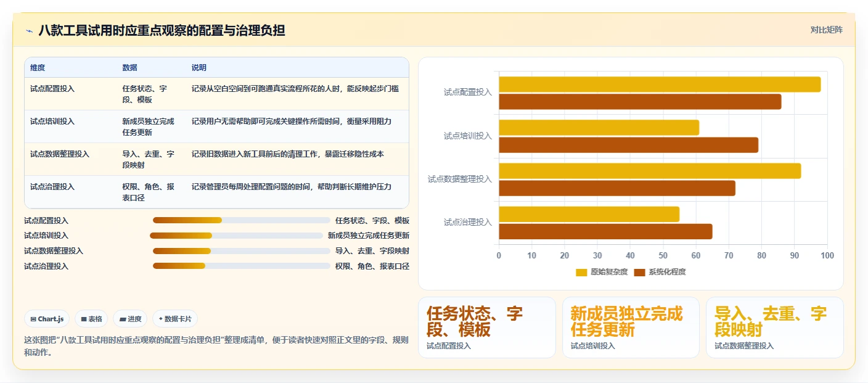
Task: Select the 数据卡片 tag chip
Action: [175, 319]
